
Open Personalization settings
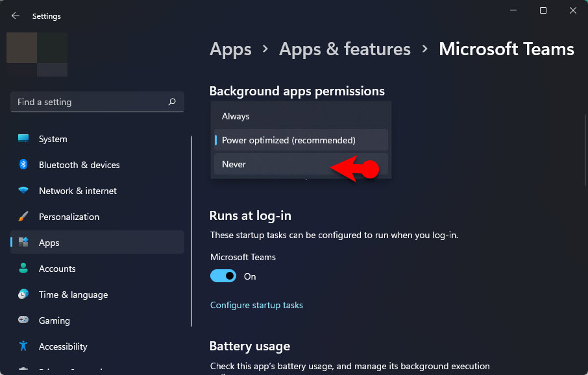click(97, 217)
